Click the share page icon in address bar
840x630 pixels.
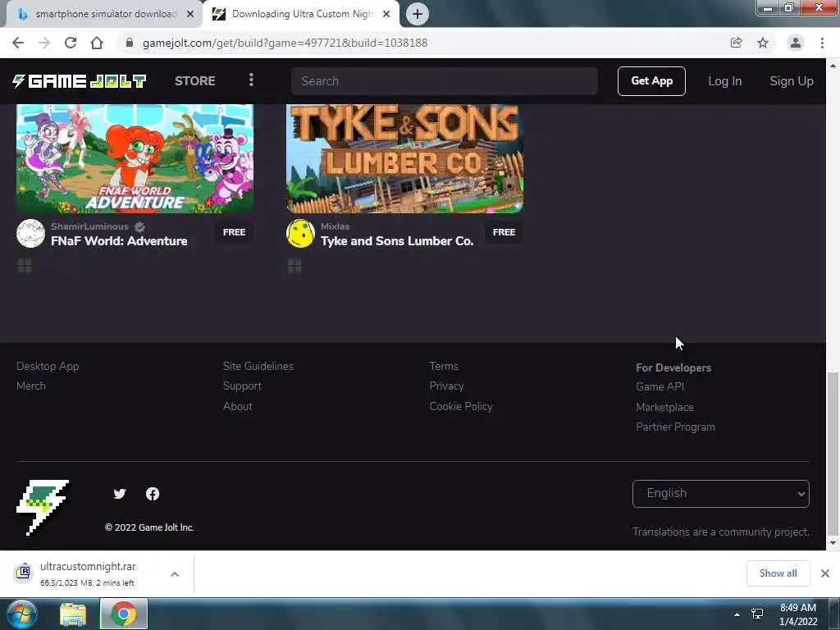click(736, 43)
